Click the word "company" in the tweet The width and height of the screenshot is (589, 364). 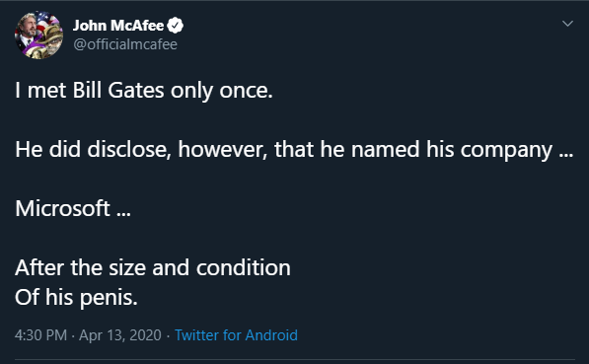(x=506, y=151)
